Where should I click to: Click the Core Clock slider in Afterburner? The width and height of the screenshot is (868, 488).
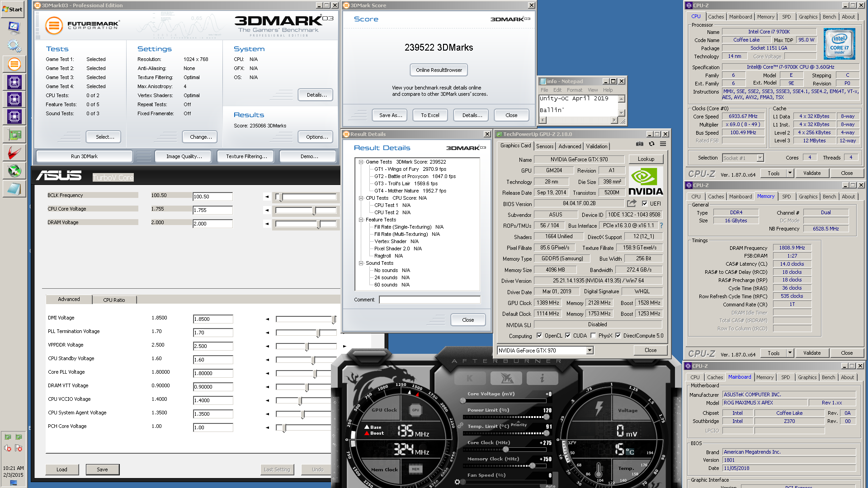pyautogui.click(x=505, y=450)
